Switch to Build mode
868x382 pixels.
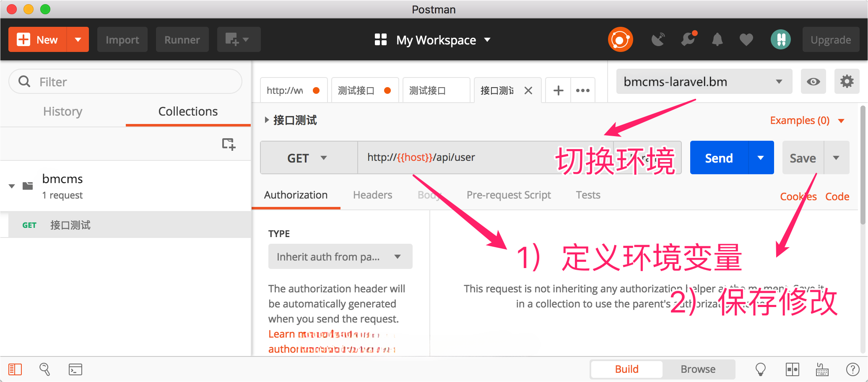point(626,369)
